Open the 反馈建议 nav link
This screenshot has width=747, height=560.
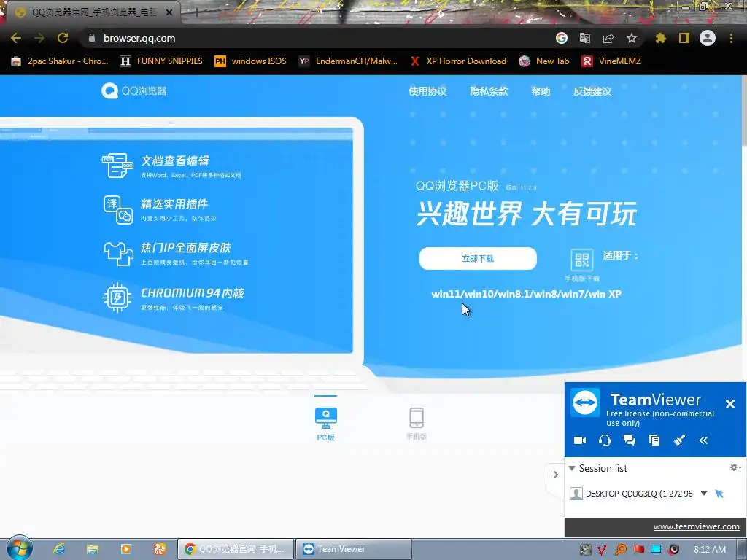coord(592,91)
